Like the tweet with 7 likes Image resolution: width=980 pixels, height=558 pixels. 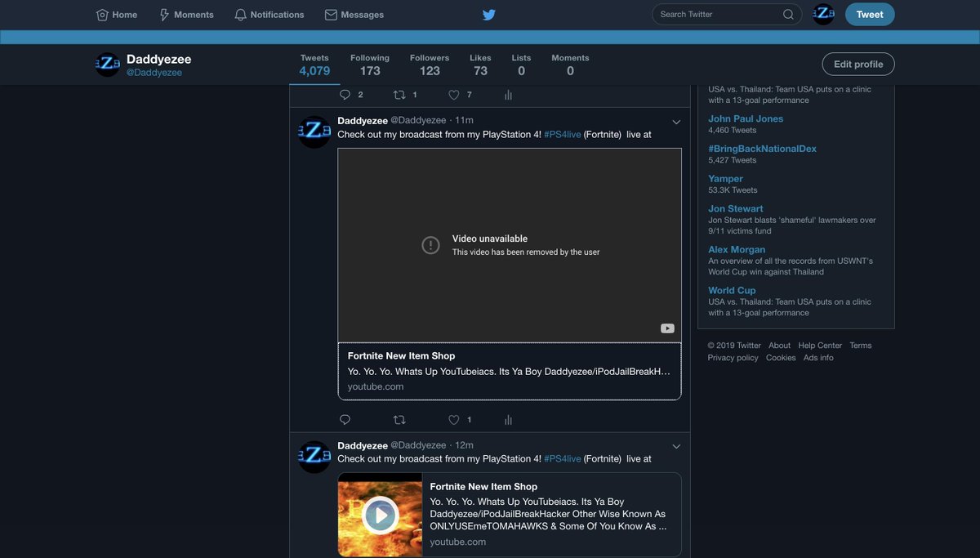click(454, 95)
